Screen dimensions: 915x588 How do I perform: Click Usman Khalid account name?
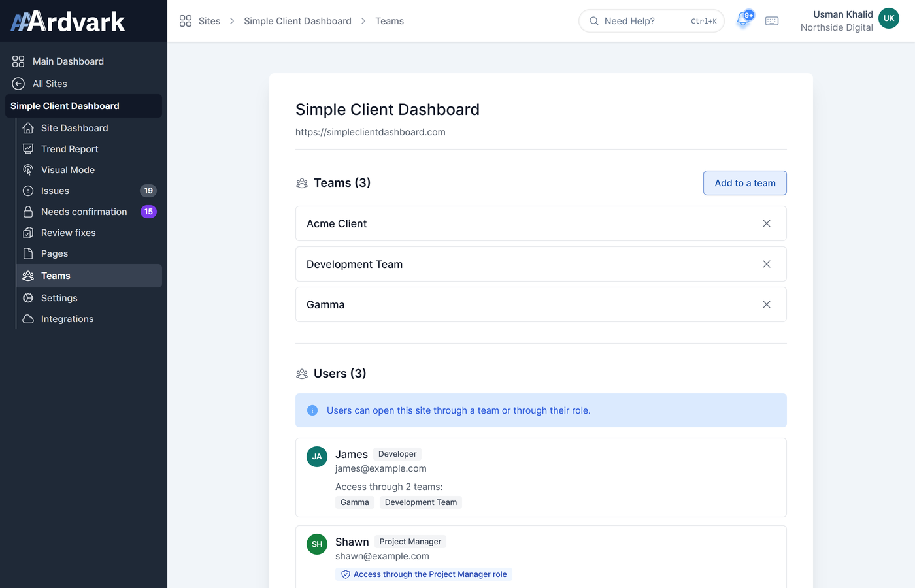point(843,14)
